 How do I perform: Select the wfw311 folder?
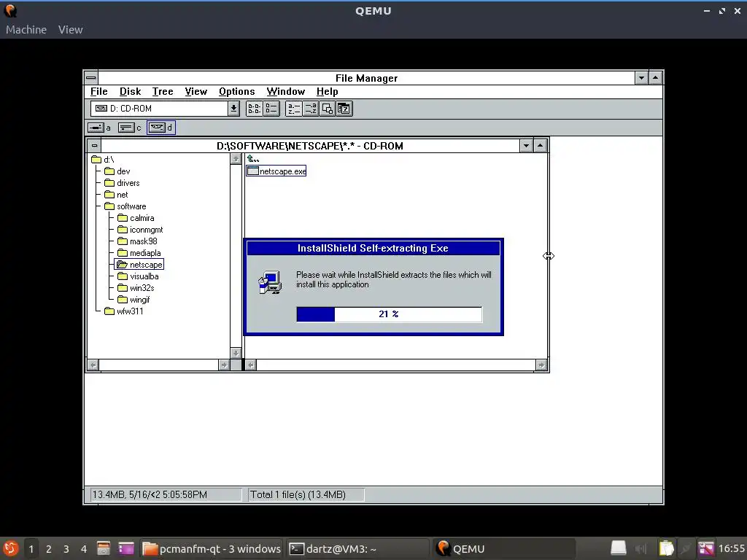coord(124,311)
